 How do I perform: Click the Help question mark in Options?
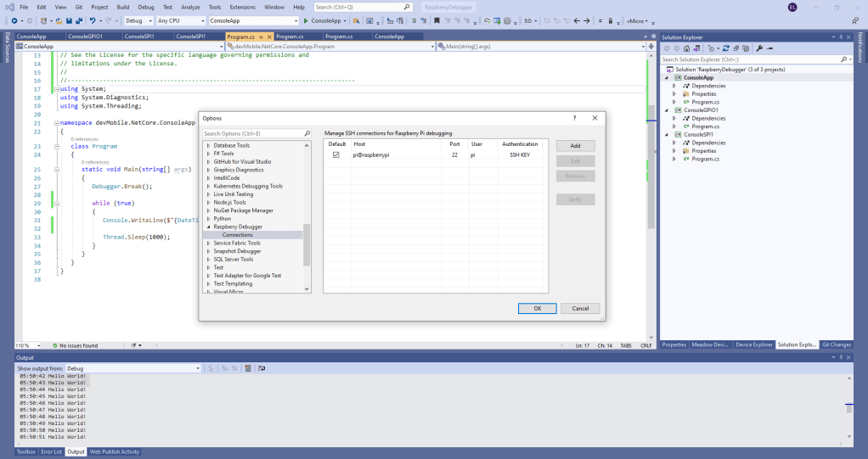pyautogui.click(x=574, y=118)
